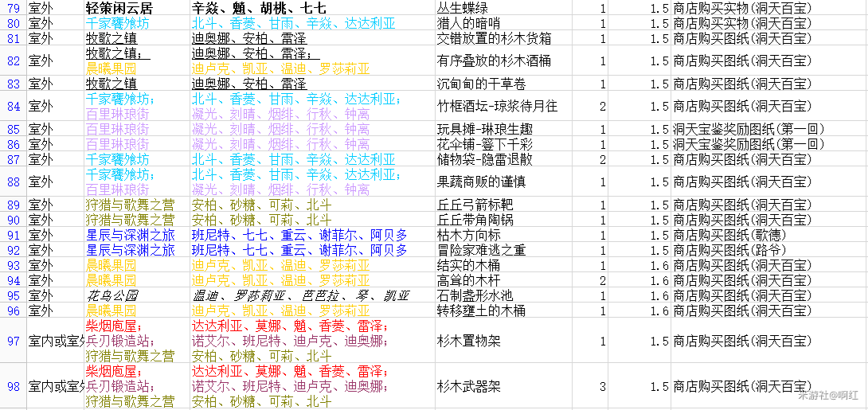868x410 pixels.
Task: Select the three-line set cell in row 97
Action: (x=137, y=341)
